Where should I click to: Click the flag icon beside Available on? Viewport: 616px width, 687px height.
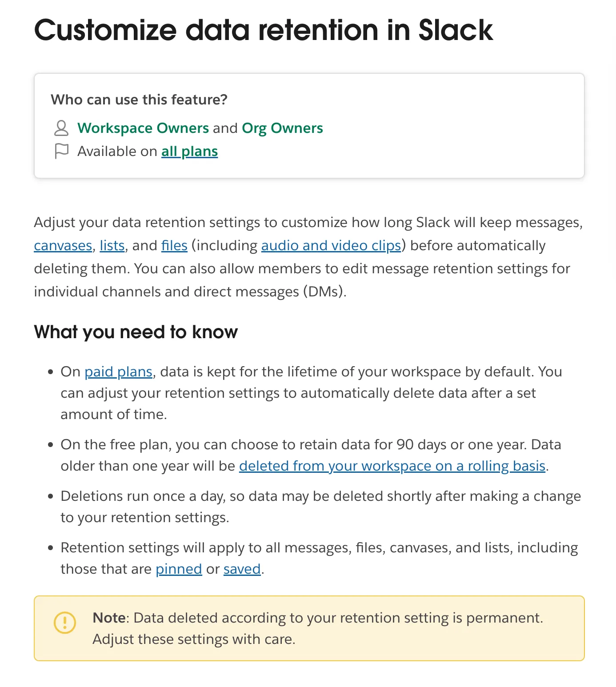61,151
